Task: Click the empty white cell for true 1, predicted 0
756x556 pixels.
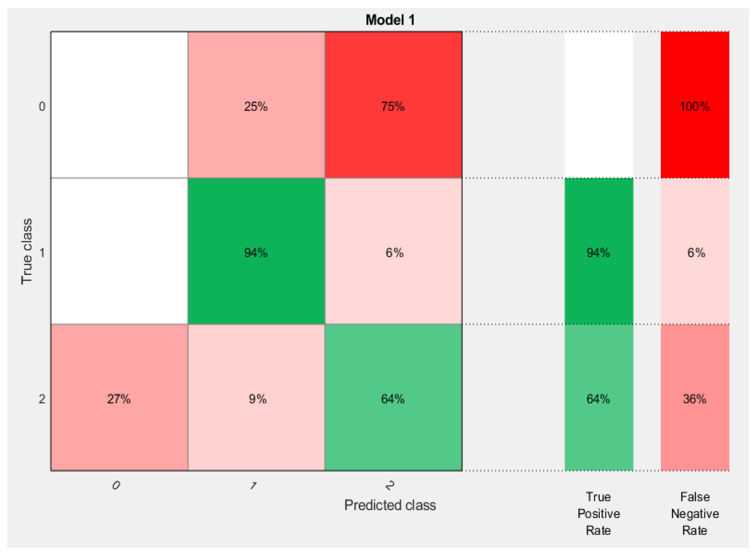Action: (x=119, y=251)
